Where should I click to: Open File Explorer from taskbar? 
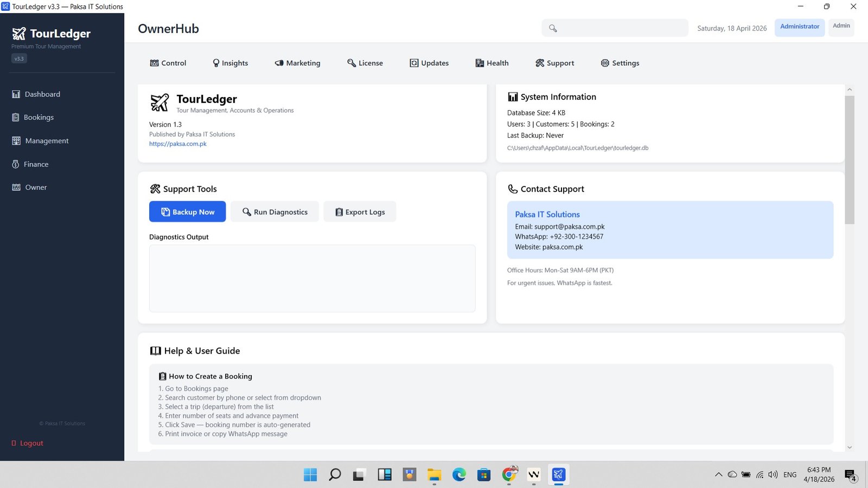[434, 475]
